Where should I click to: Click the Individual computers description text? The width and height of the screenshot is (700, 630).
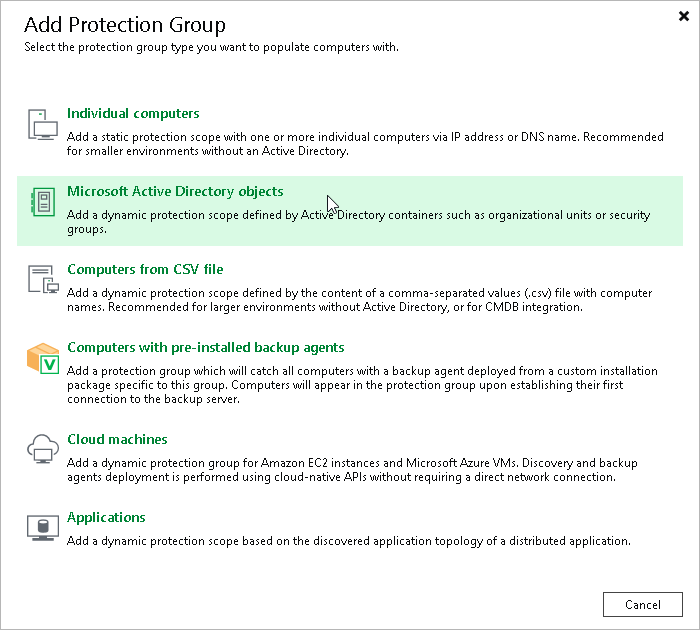[365, 144]
